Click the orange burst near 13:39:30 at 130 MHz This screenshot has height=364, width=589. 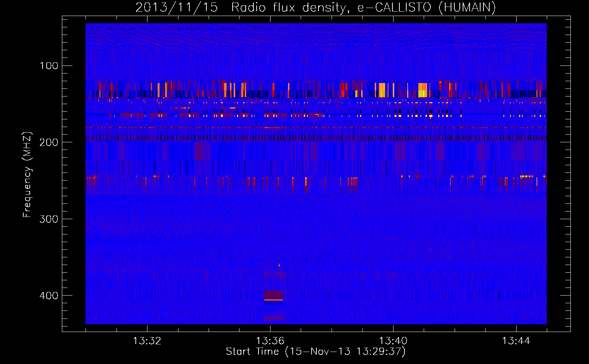(382, 90)
